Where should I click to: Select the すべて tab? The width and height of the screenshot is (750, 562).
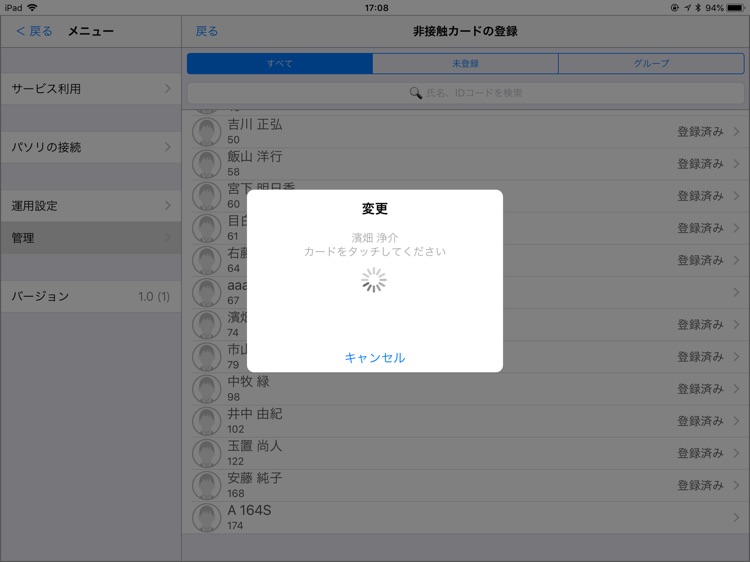pyautogui.click(x=280, y=64)
